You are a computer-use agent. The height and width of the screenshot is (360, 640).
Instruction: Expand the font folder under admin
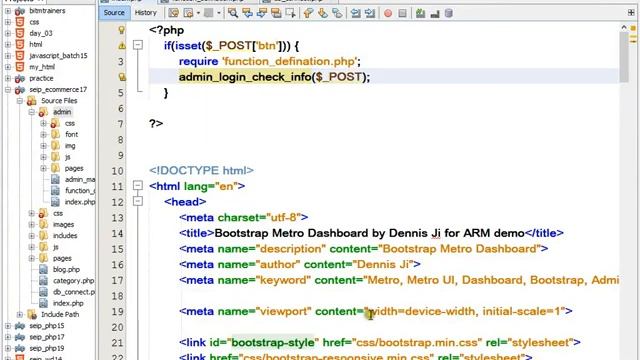click(43, 134)
